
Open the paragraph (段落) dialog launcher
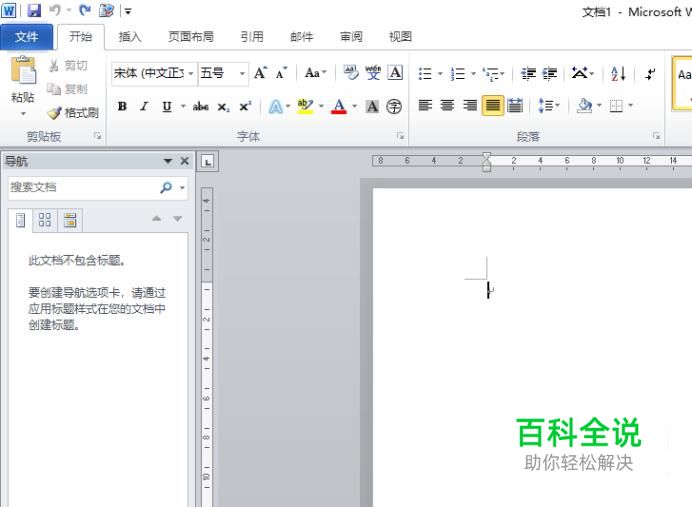pos(657,136)
